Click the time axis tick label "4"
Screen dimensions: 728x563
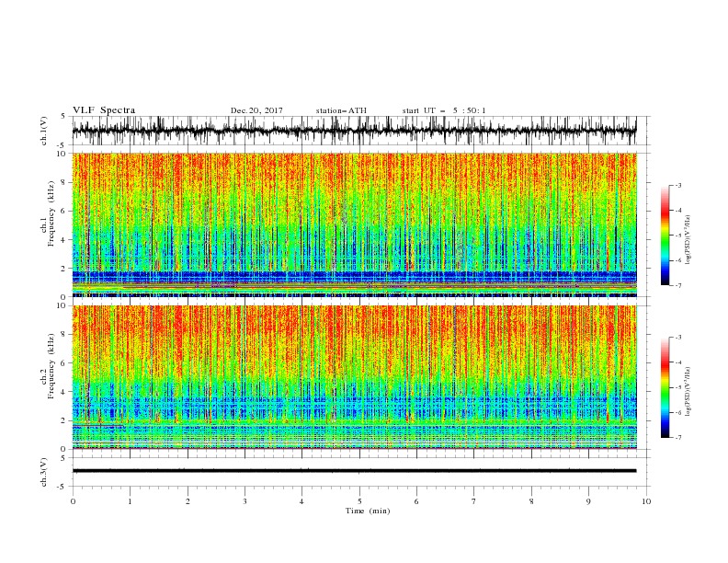tap(301, 501)
